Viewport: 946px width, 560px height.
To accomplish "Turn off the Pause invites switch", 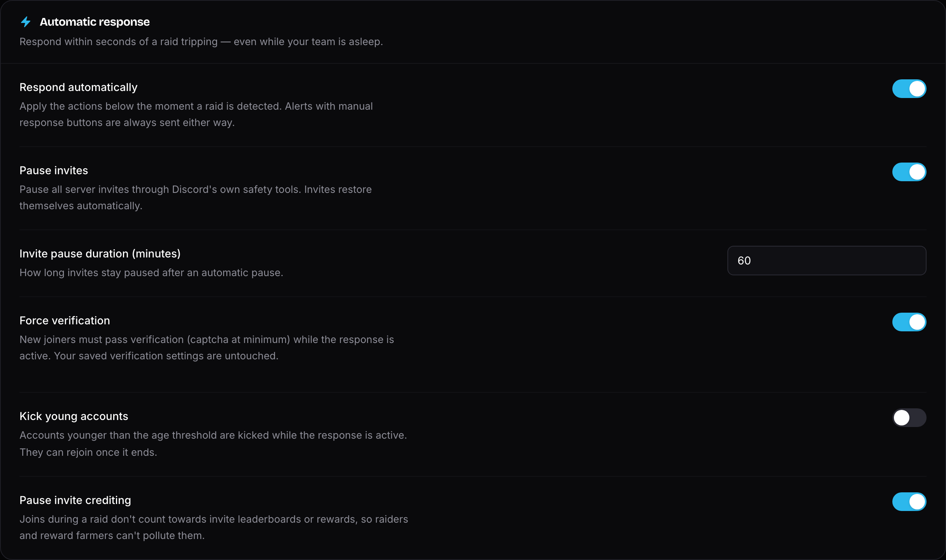I will coord(909,172).
